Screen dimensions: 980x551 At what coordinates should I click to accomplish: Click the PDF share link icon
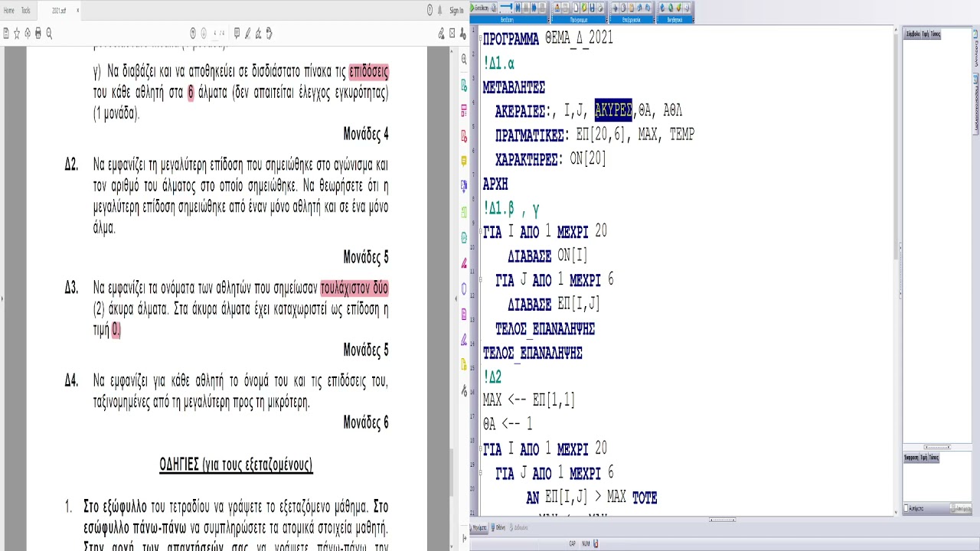pos(441,33)
